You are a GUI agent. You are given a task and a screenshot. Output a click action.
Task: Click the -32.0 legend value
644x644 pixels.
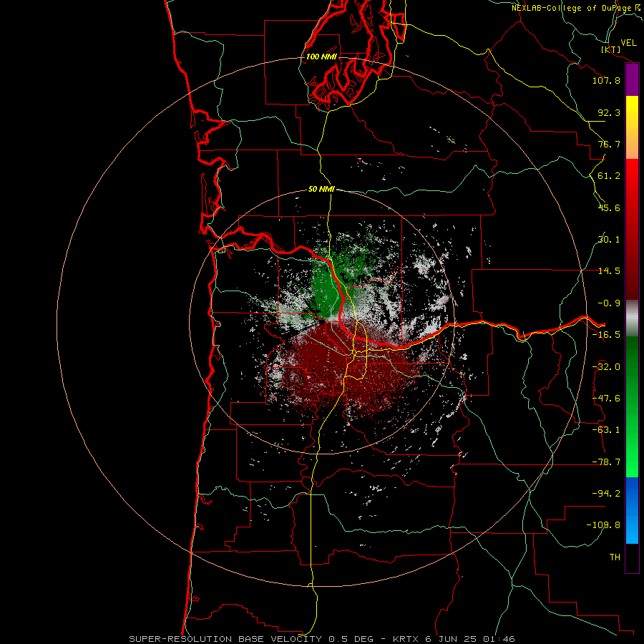606,367
